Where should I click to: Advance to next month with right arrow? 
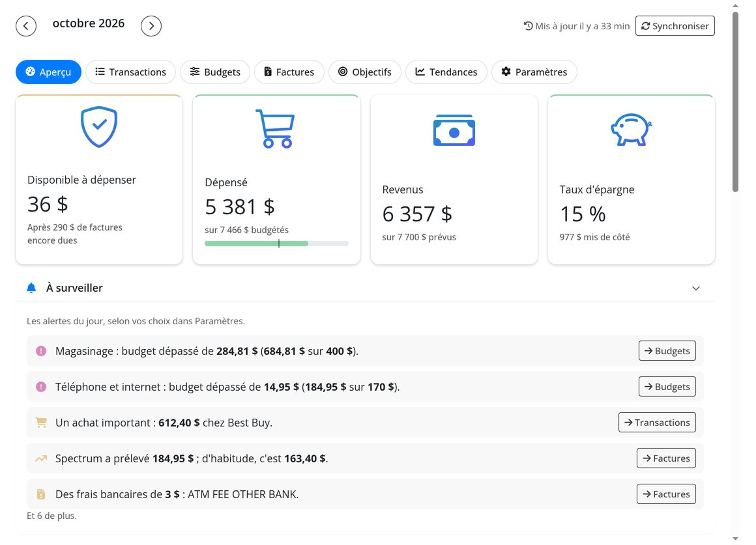(x=151, y=26)
